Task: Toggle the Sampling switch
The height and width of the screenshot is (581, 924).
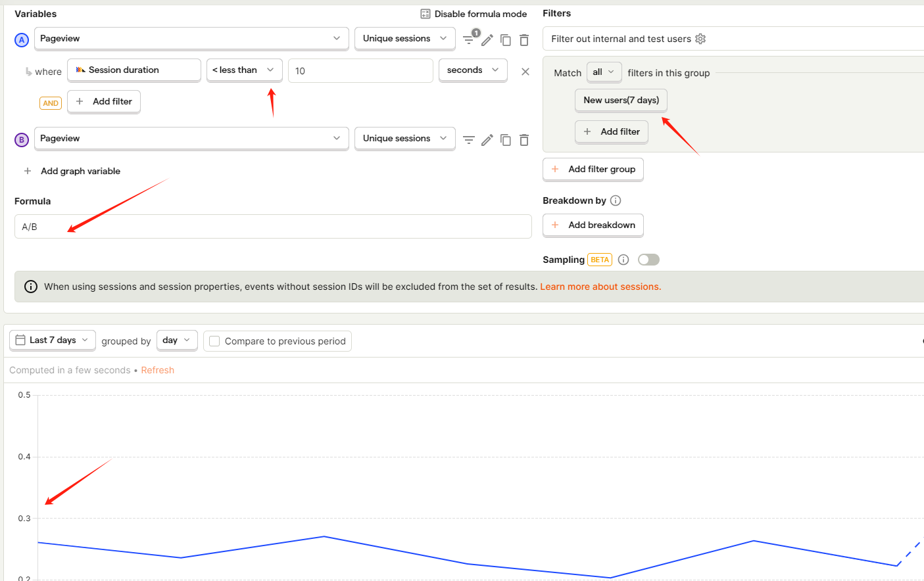Action: point(648,260)
